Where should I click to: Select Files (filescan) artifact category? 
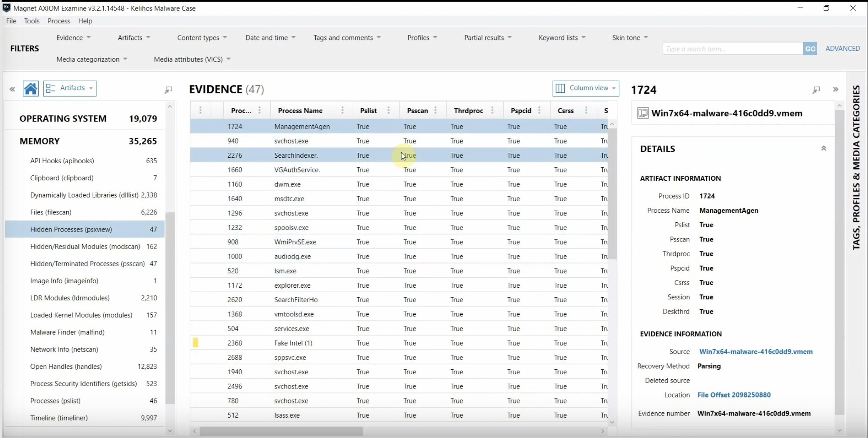(x=85, y=212)
